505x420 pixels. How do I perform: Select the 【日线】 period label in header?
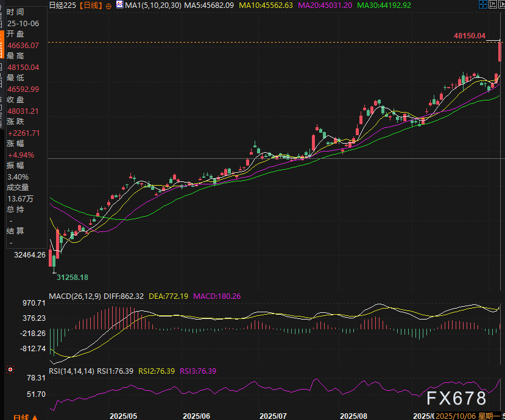tap(92, 5)
